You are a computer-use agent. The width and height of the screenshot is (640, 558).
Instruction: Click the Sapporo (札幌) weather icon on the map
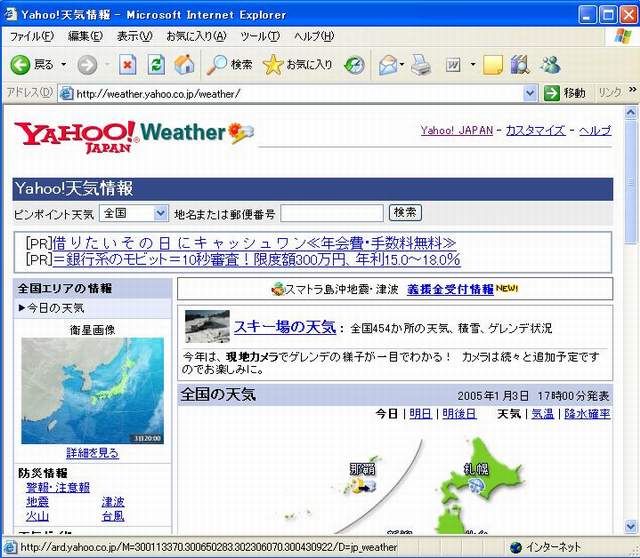(476, 485)
